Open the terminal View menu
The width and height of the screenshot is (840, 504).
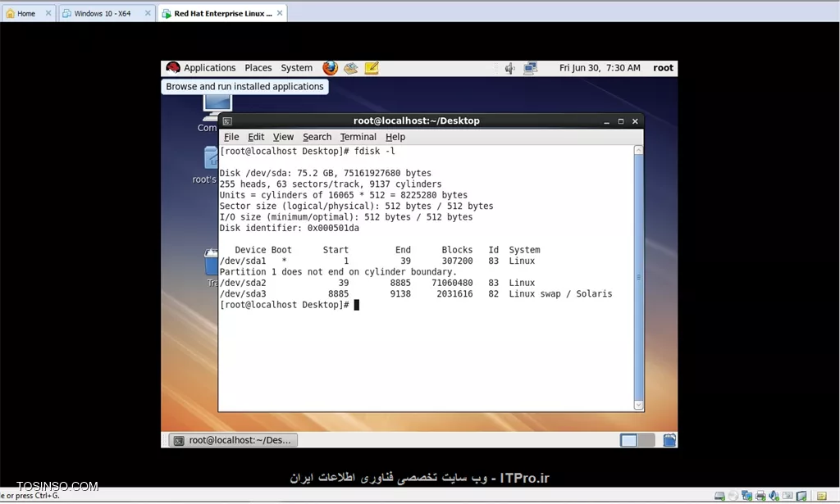(x=283, y=137)
